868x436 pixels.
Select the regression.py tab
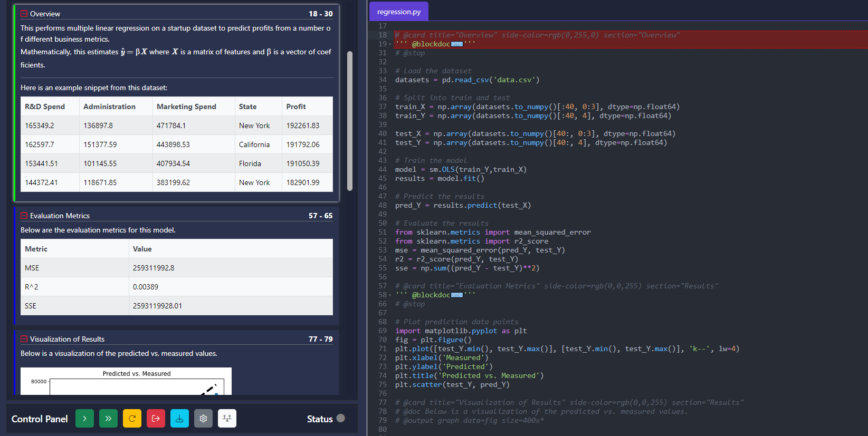[x=399, y=12]
